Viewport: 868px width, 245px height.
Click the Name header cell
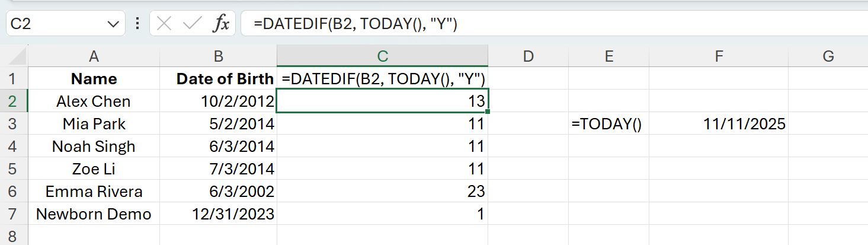click(94, 79)
